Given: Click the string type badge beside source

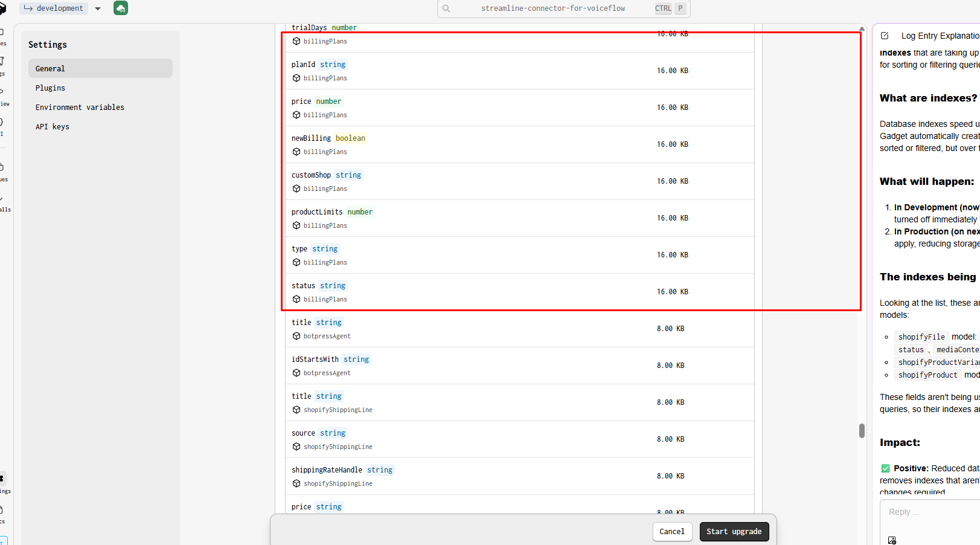Looking at the screenshot, I should pyautogui.click(x=333, y=433).
